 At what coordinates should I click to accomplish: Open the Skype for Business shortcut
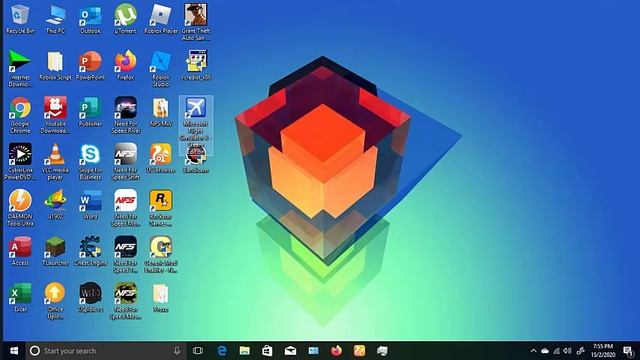click(90, 162)
